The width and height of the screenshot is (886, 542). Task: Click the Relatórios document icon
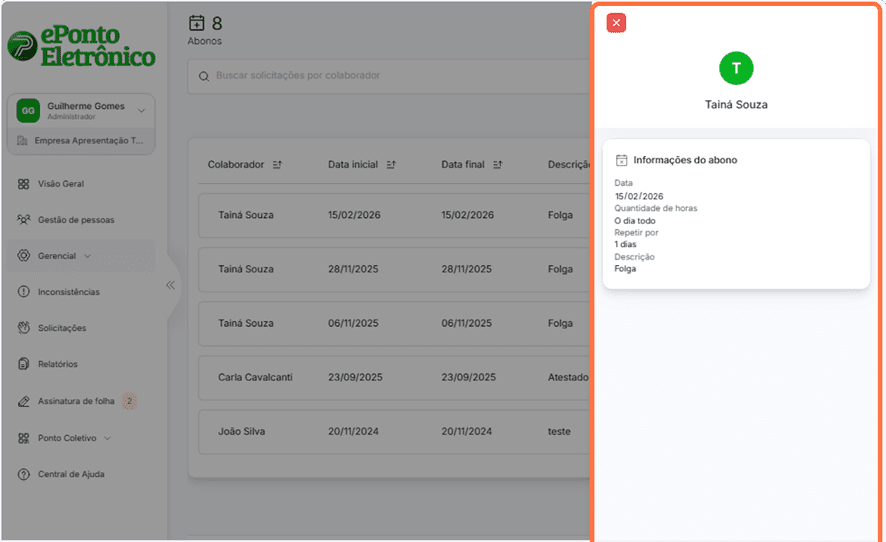click(x=23, y=364)
